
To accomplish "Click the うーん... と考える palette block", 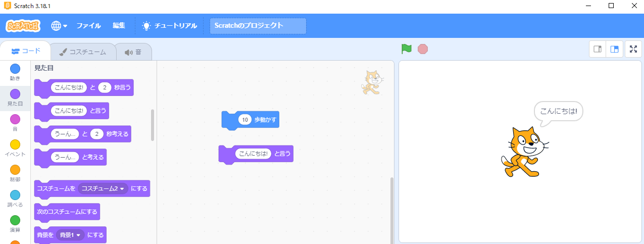I will (x=70, y=158).
